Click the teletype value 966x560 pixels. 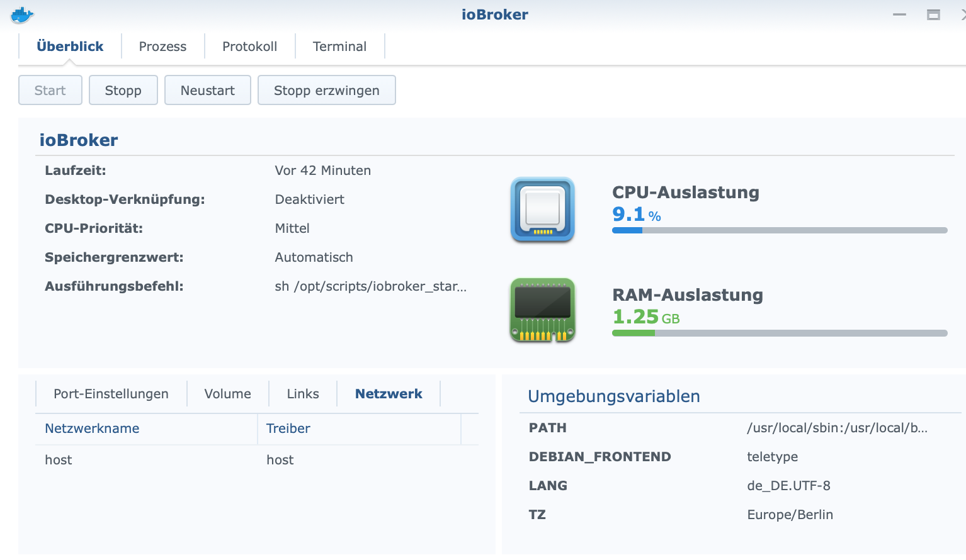point(773,457)
